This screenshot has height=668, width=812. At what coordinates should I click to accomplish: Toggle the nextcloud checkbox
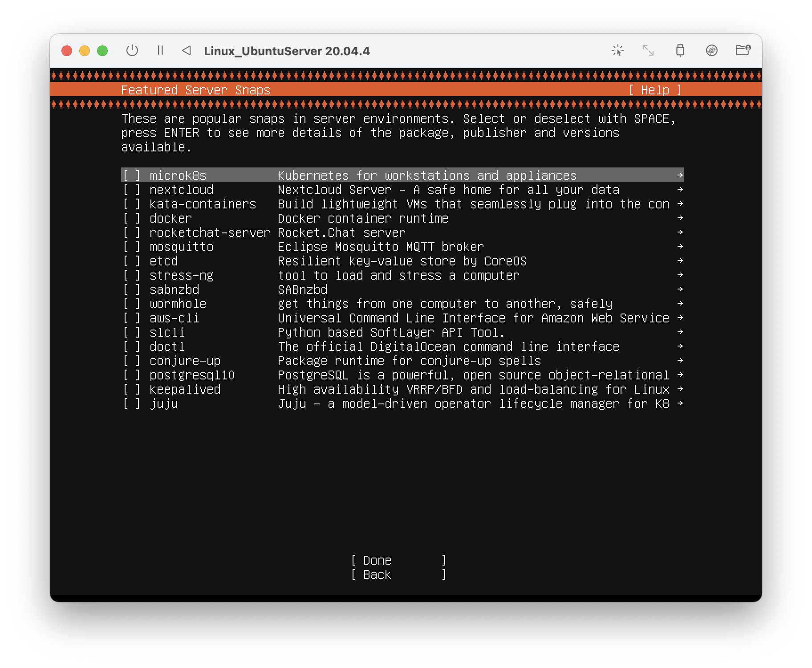click(132, 190)
